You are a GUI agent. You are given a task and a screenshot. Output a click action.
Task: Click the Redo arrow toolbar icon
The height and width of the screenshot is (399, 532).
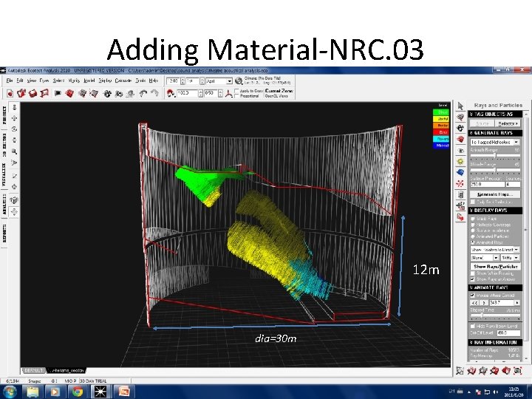[154, 93]
